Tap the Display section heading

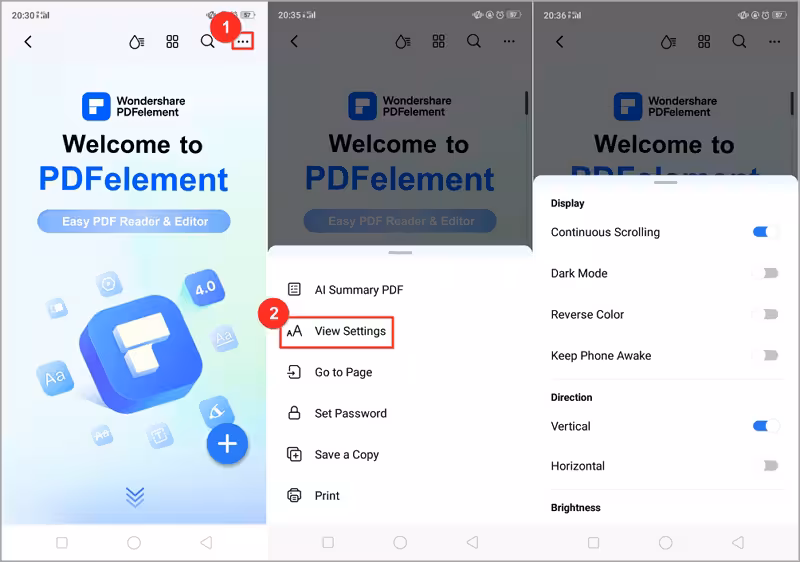pos(567,203)
